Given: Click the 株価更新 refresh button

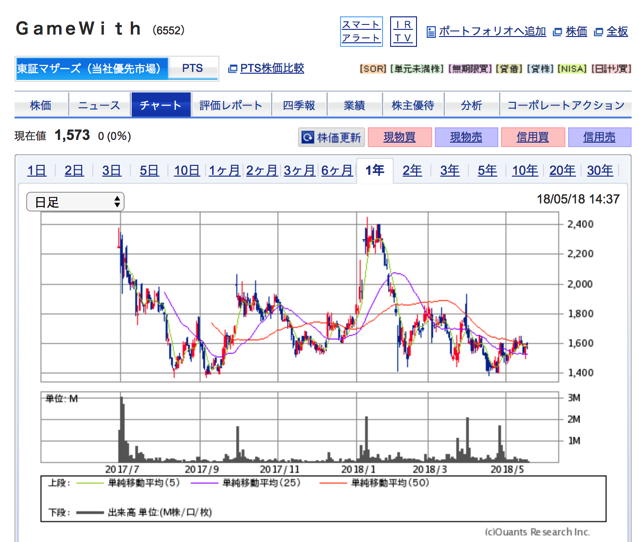Looking at the screenshot, I should [332, 137].
